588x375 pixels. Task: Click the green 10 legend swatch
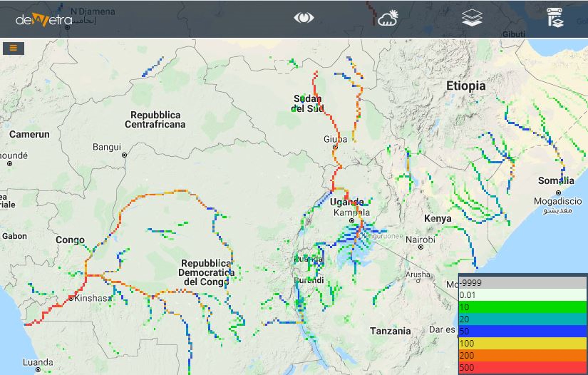tap(522, 307)
